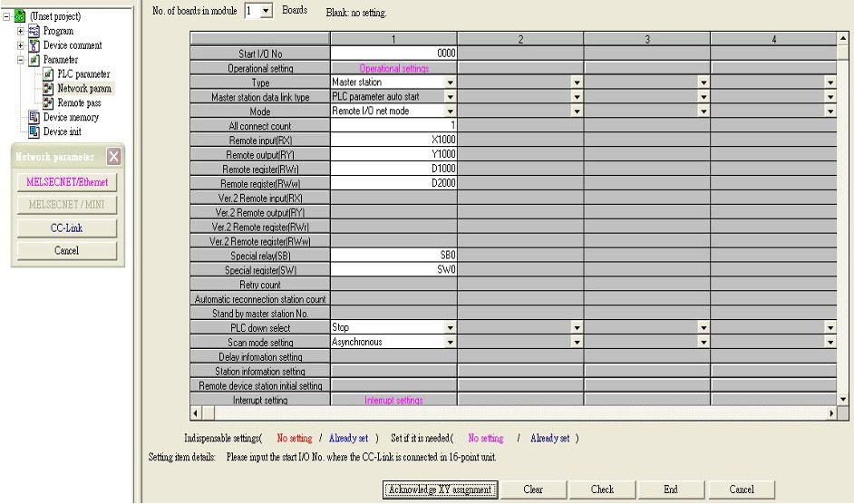Open the Mode dropdown for board 1
This screenshot has height=504, width=854.
pyautogui.click(x=450, y=111)
